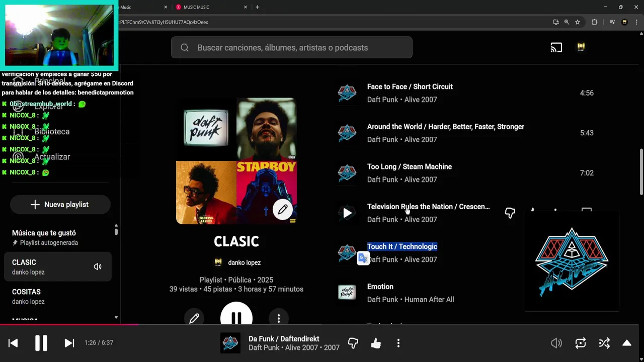Open the account avatar in header

tap(581, 47)
